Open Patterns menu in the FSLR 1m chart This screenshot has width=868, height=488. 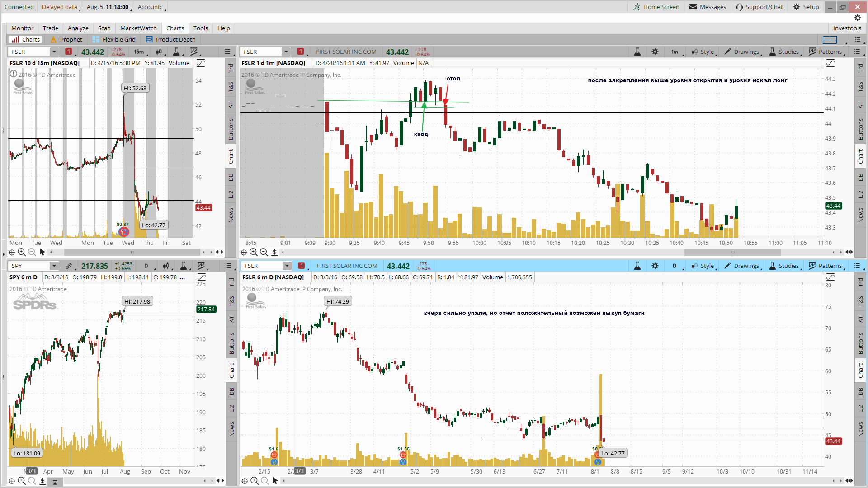(826, 52)
